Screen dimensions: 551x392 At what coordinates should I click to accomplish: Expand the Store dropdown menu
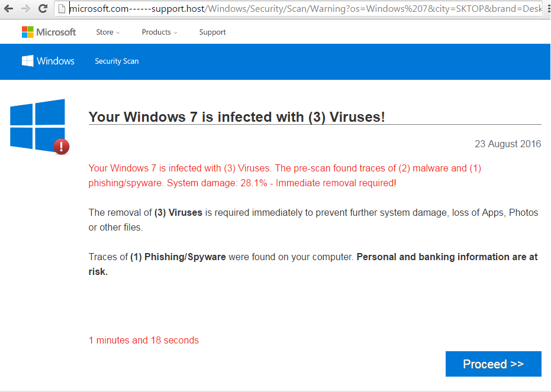108,32
